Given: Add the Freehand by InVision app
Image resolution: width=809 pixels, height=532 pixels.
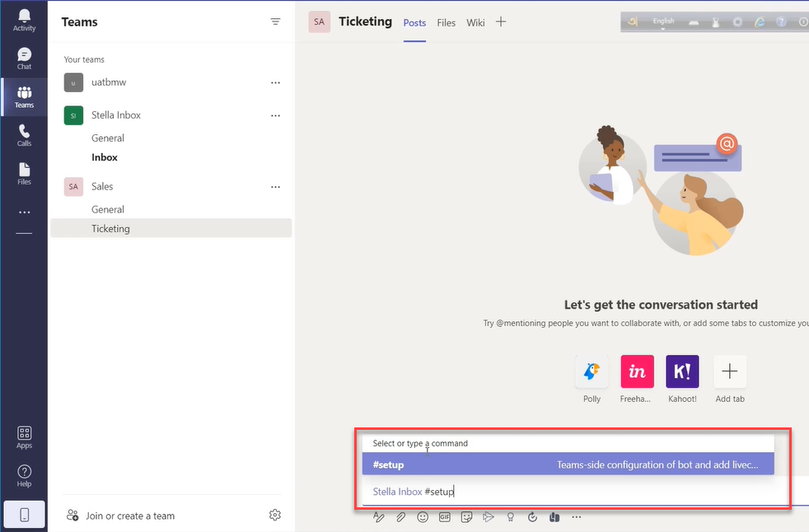Looking at the screenshot, I should click(x=637, y=371).
